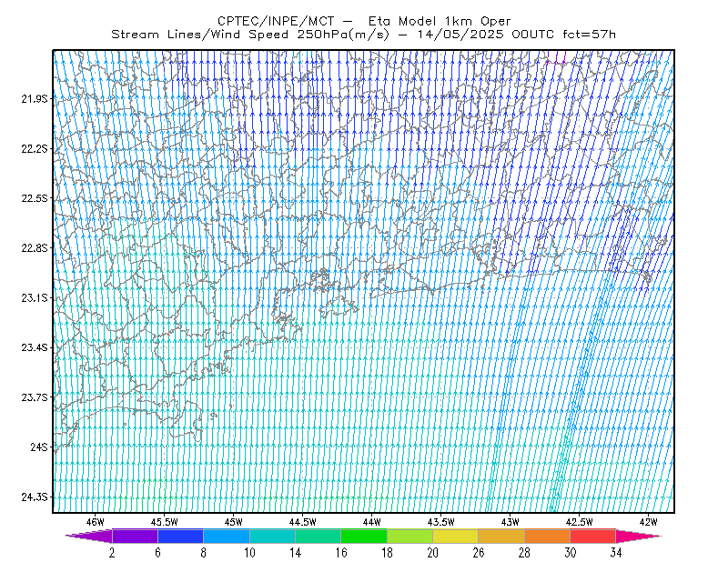
Task: Click the cyan 10-14 legend swatch
Action: point(272,536)
